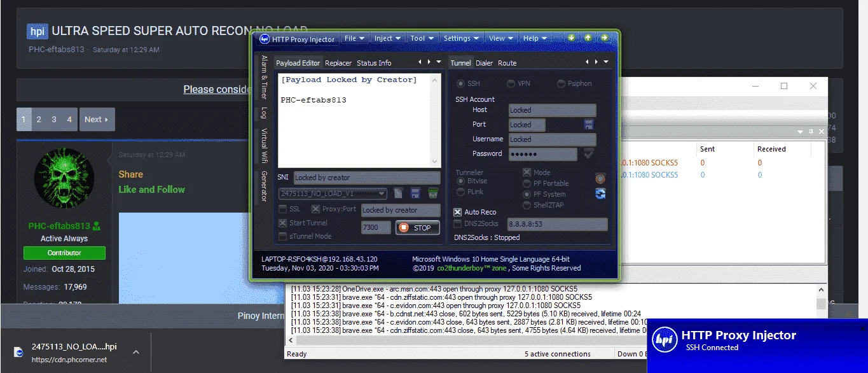Click the hpi logo in the HTTP Proxy Injector title bar
868x373 pixels.
pyautogui.click(x=265, y=39)
